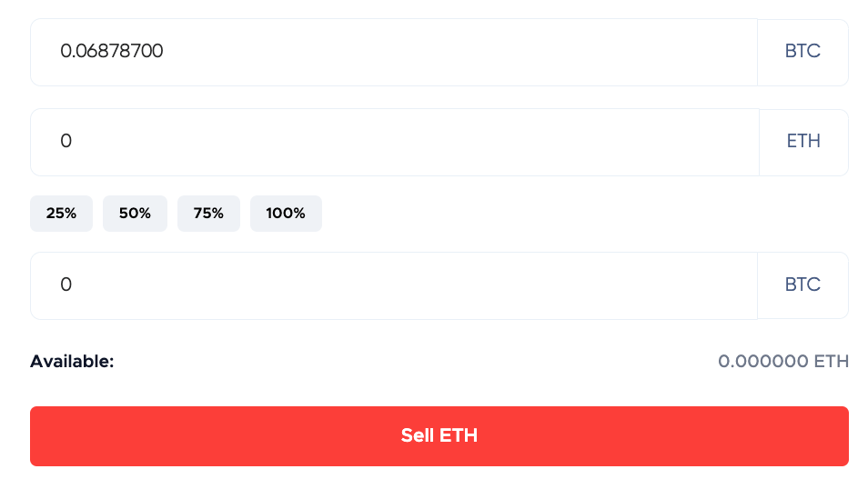
Task: Click the "100%" text on the last percentage chip
Action: click(286, 214)
